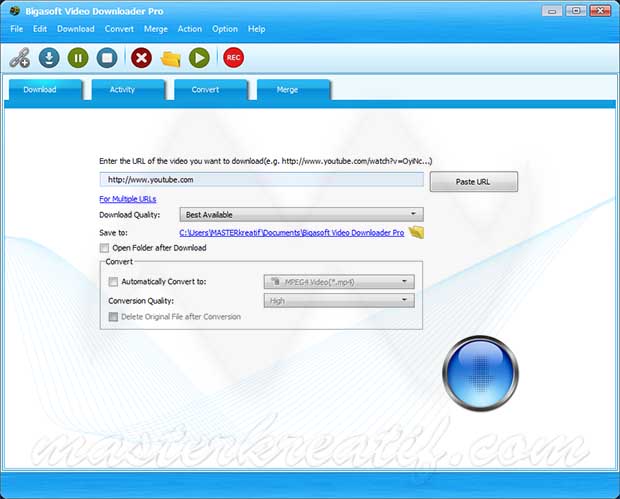620x499 pixels.
Task: Follow the For Multiple URLs link
Action: point(128,199)
